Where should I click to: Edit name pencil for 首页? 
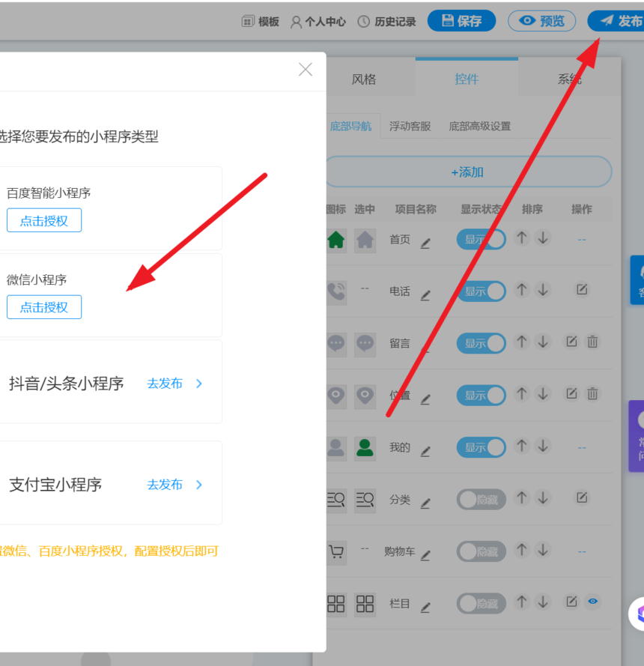click(425, 243)
